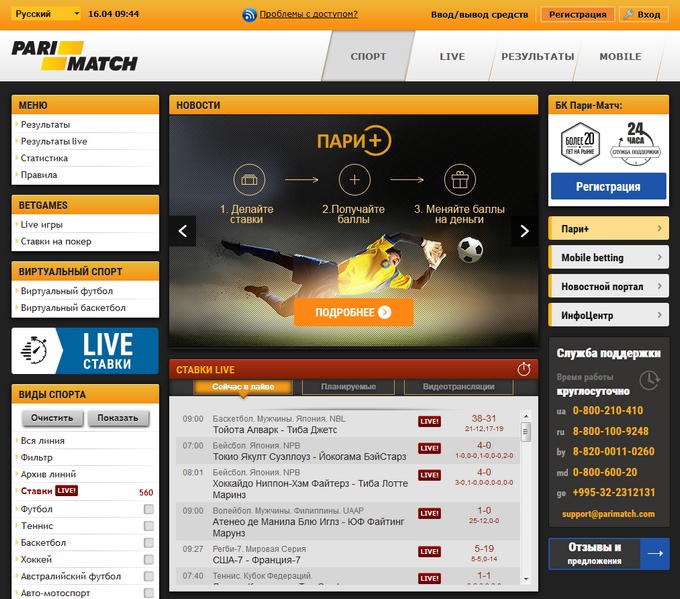This screenshot has width=680, height=599.
Task: Click the ПОДРОБНЕЕ button
Action: (353, 312)
